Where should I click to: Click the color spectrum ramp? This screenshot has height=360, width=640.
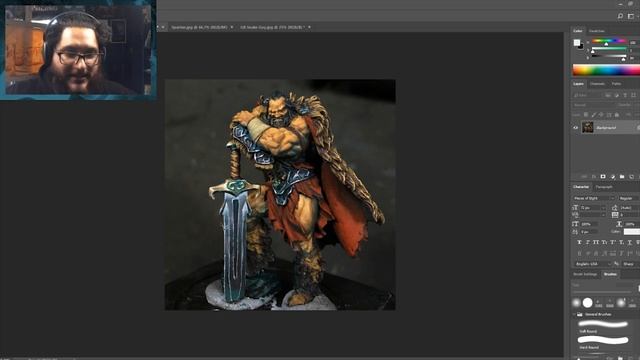click(606, 70)
